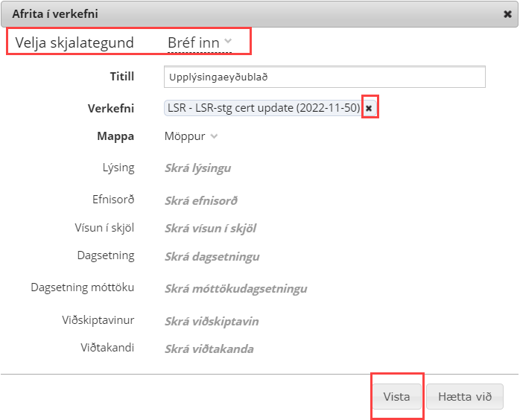Open Skrá dagsetningu to set date

click(212, 257)
